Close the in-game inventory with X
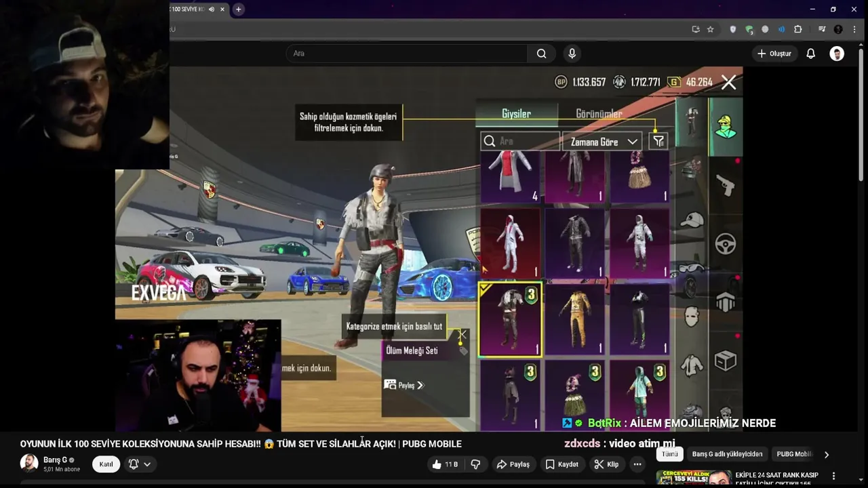 pos(728,82)
